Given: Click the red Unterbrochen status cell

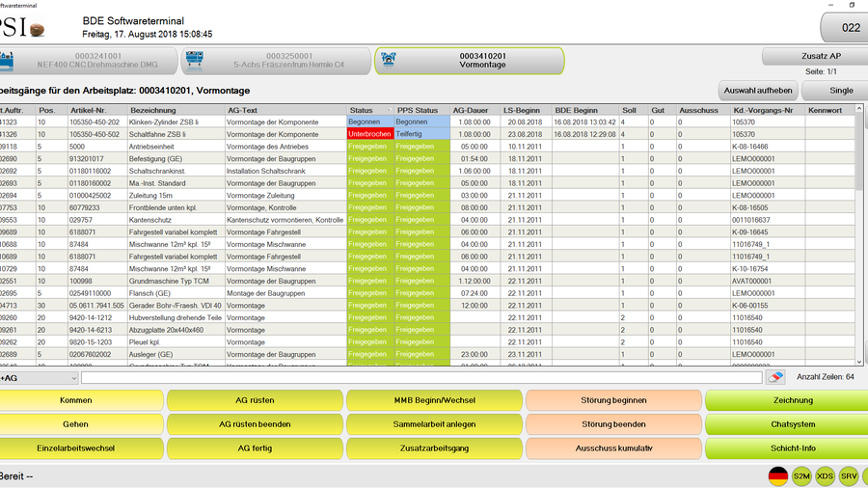Looking at the screenshot, I should coord(369,134).
